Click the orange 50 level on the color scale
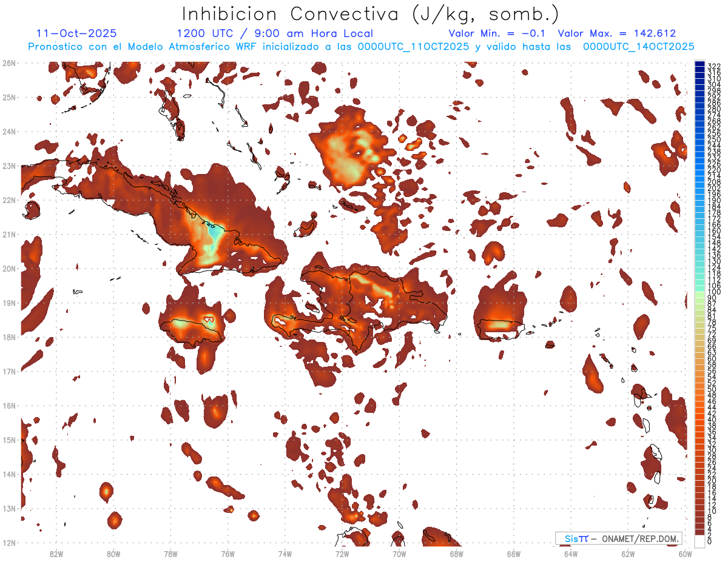The width and height of the screenshot is (728, 562). (700, 388)
